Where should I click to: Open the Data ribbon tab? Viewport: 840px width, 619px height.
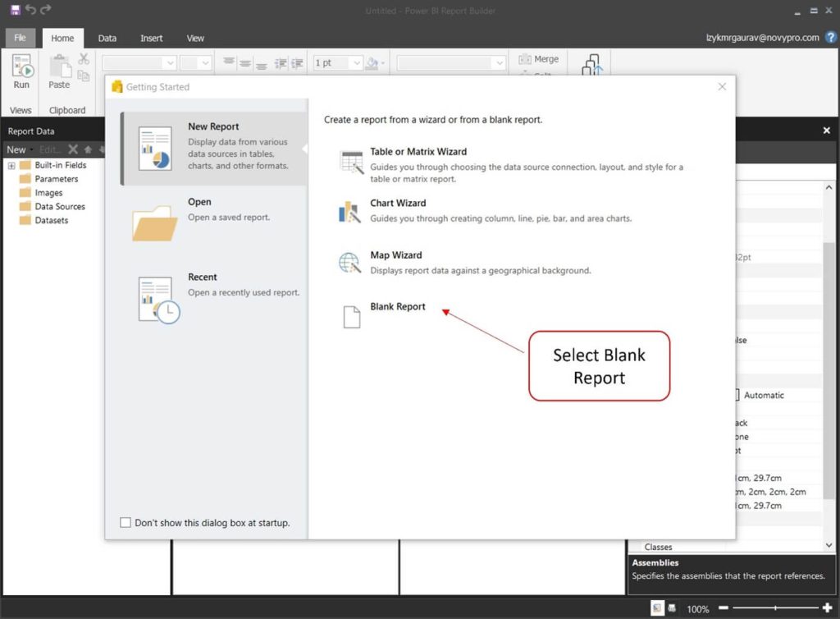click(107, 38)
